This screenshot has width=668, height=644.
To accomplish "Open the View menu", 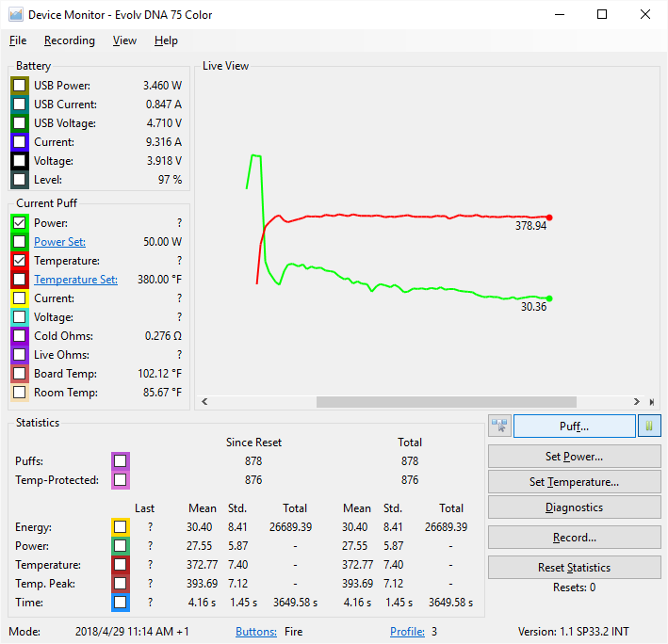I will [x=124, y=40].
